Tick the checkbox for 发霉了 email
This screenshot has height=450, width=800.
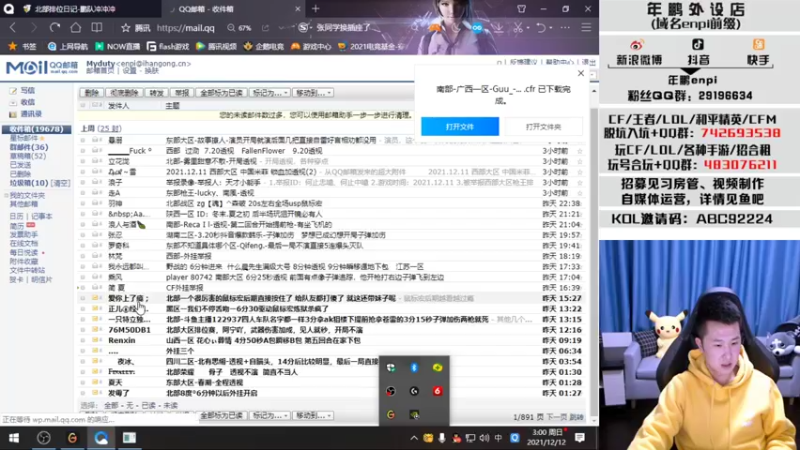(83, 393)
